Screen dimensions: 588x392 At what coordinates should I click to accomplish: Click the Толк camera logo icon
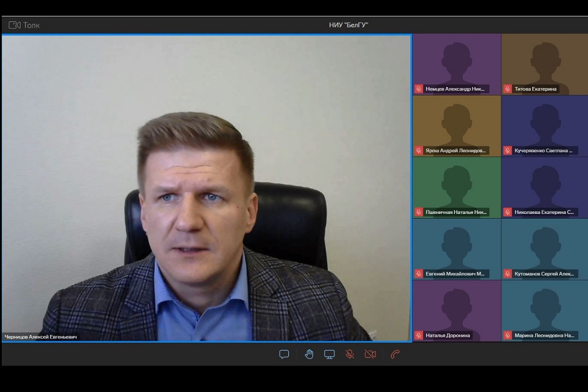[15, 25]
